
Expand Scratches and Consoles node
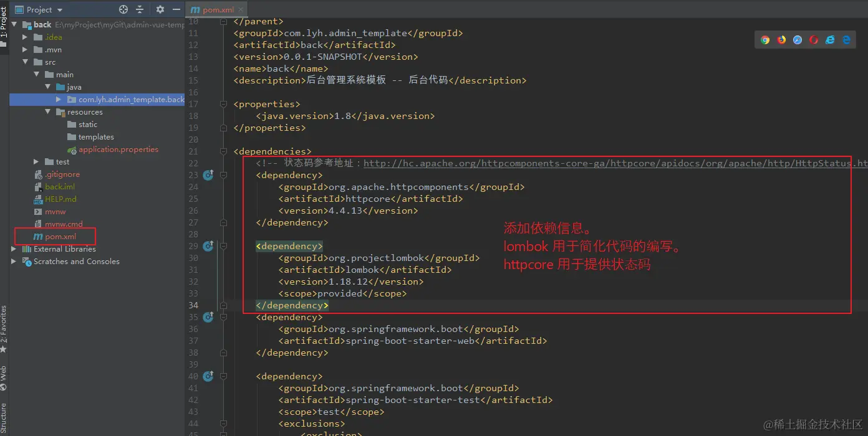click(x=14, y=262)
